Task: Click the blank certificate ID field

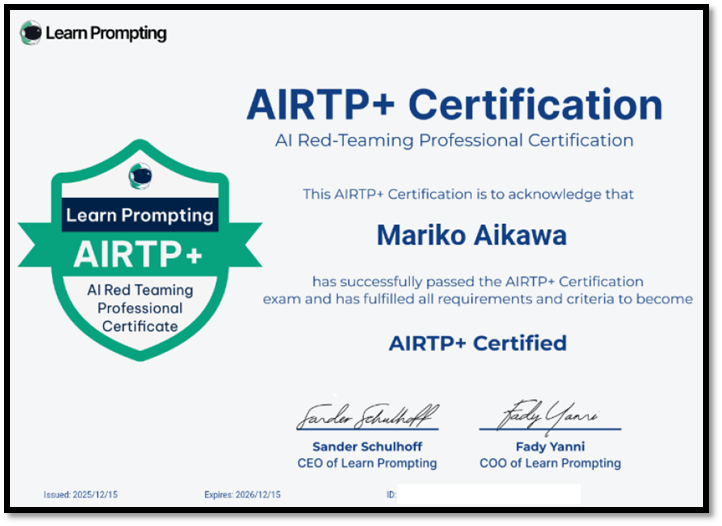Action: 488,495
